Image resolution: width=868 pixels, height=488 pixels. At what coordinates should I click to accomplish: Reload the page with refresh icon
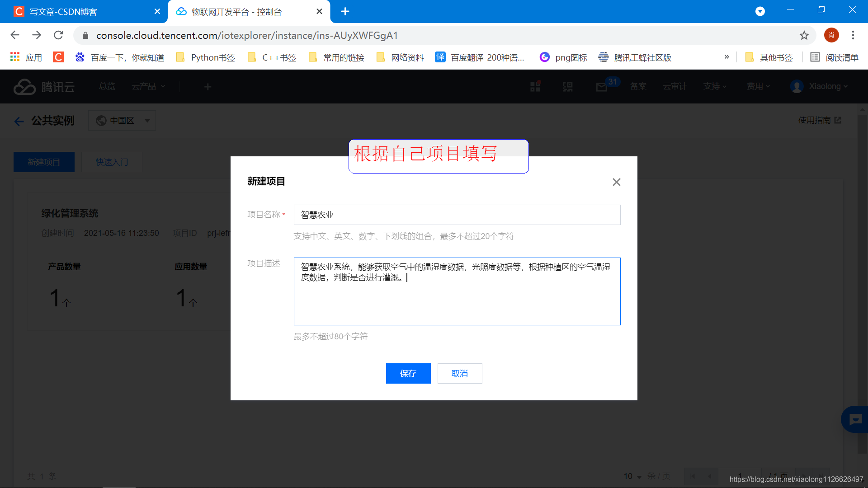pos(58,35)
